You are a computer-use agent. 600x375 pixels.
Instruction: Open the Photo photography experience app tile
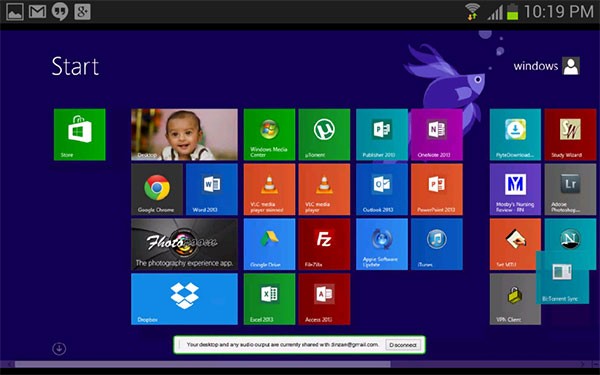[x=184, y=244]
